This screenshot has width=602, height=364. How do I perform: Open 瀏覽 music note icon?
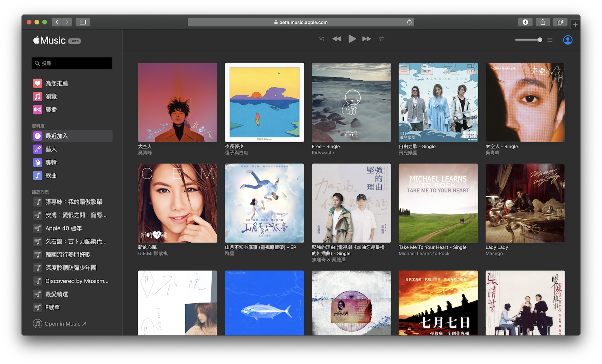pyautogui.click(x=38, y=97)
